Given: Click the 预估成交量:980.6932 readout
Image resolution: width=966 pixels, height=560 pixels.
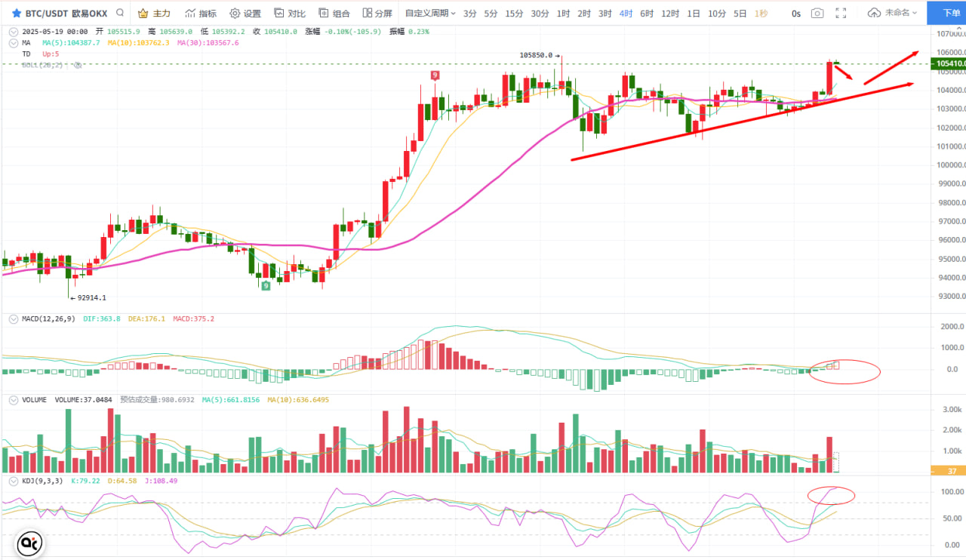Looking at the screenshot, I should (x=157, y=400).
